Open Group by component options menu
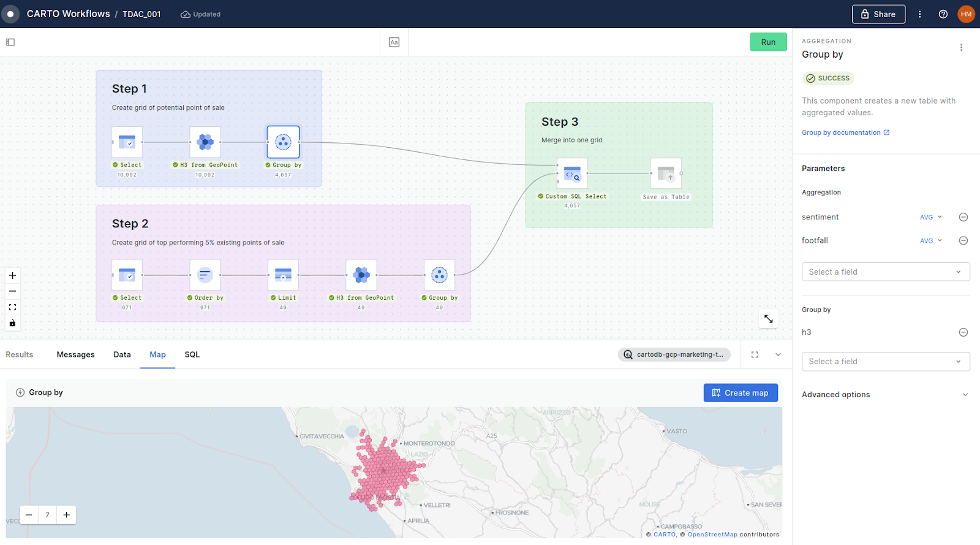 tap(961, 47)
